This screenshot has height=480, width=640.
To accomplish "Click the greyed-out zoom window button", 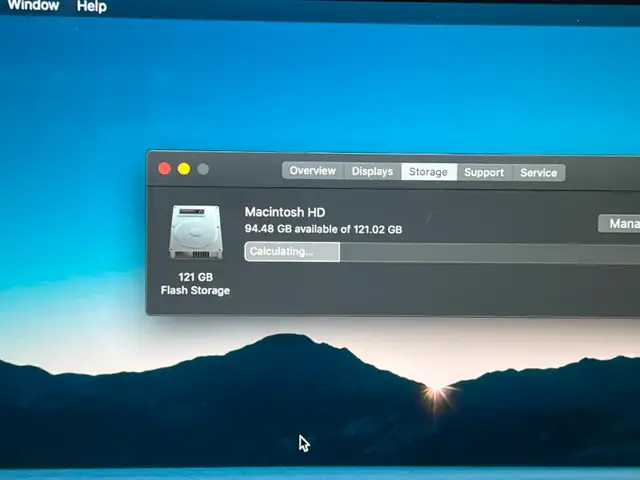I will click(203, 169).
